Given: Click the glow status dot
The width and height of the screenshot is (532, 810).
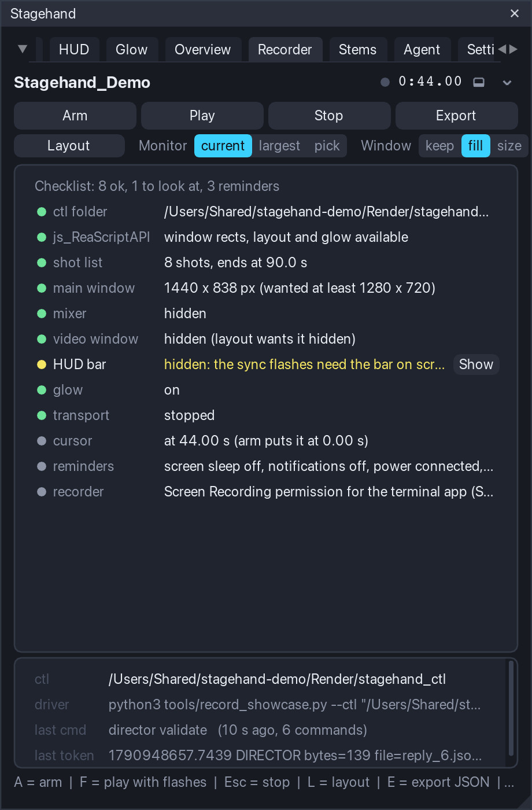Looking at the screenshot, I should (42, 390).
